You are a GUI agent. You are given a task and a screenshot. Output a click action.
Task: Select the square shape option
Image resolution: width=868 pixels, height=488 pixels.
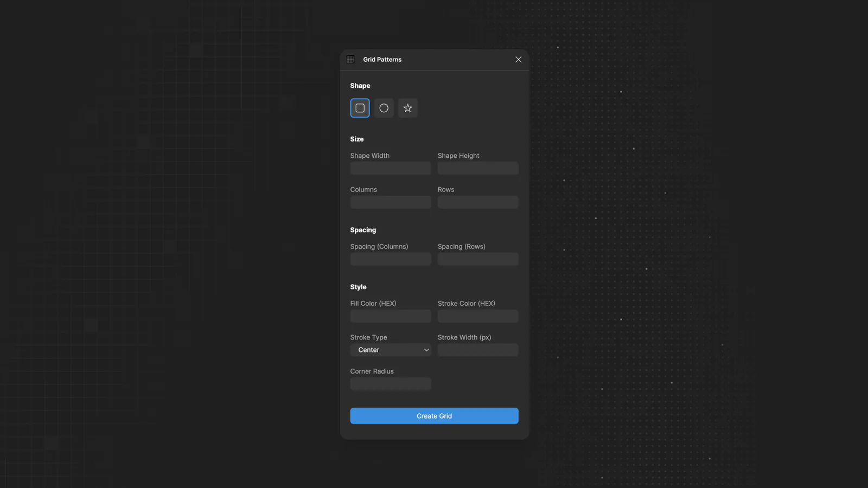tap(360, 108)
